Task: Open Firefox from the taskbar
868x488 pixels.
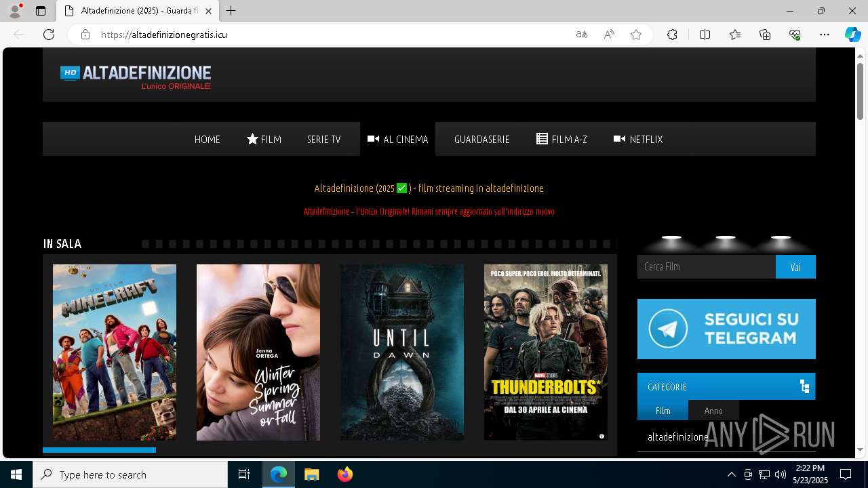Action: (x=345, y=474)
